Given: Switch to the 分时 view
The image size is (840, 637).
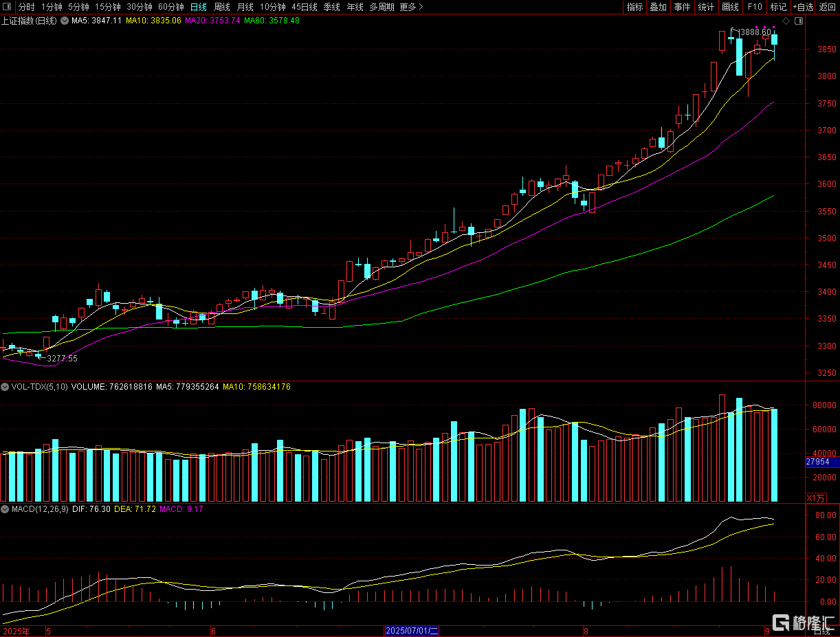Looking at the screenshot, I should (26, 7).
